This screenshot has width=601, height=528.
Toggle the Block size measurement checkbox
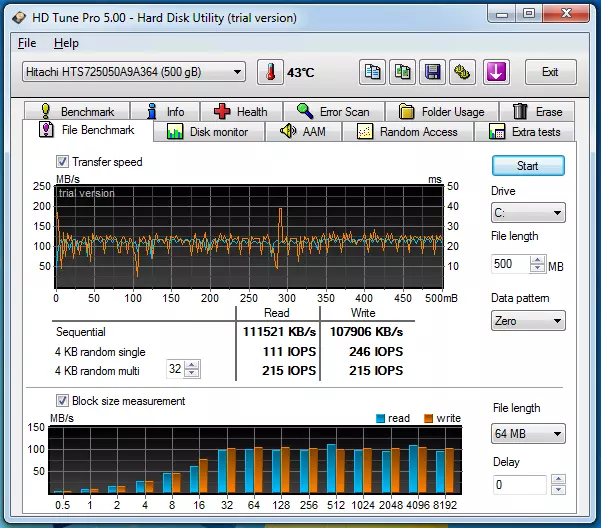63,401
